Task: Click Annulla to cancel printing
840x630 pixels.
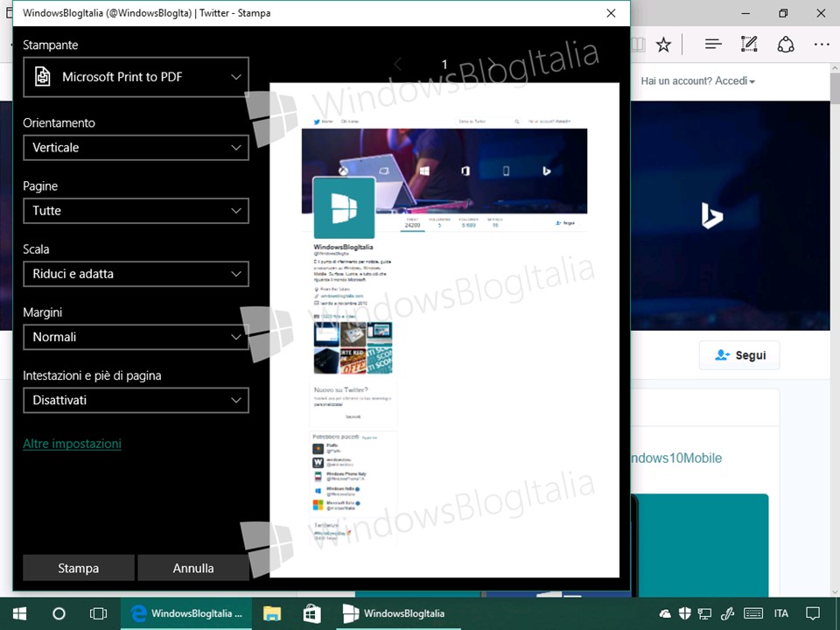Action: tap(193, 568)
